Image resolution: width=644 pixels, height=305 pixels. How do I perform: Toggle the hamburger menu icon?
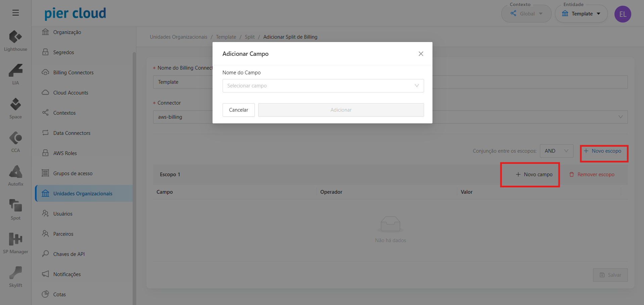click(15, 13)
